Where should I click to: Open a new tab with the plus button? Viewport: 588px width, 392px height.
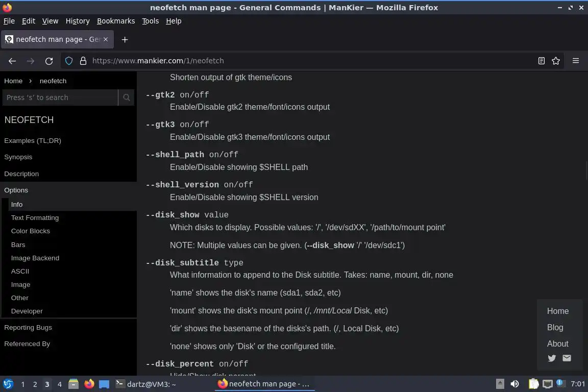[x=125, y=39]
